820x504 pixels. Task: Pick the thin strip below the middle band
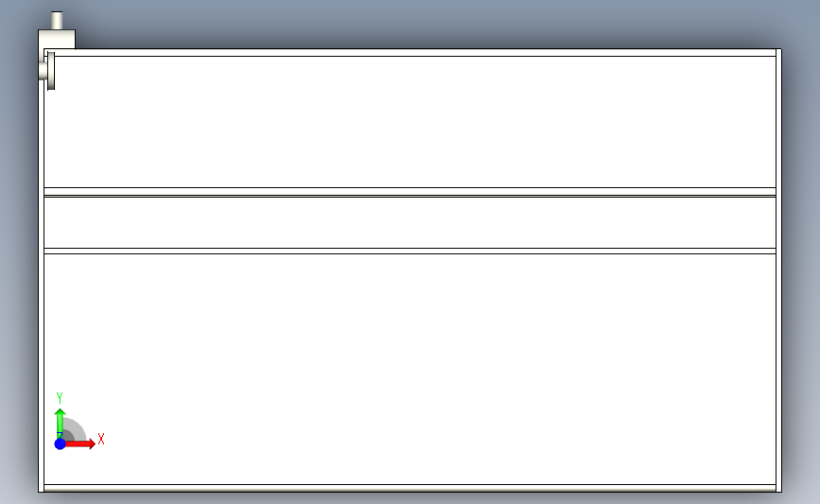[x=410, y=252]
